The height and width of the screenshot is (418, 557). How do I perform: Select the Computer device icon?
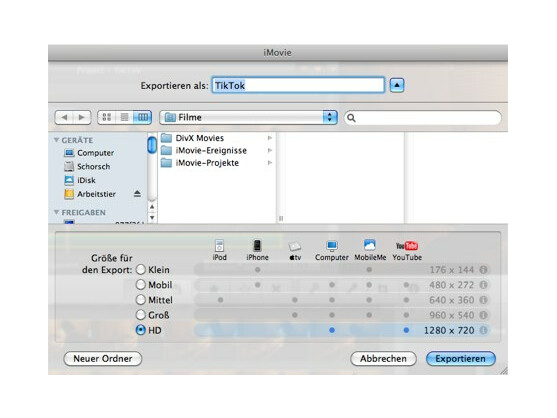[x=332, y=245]
